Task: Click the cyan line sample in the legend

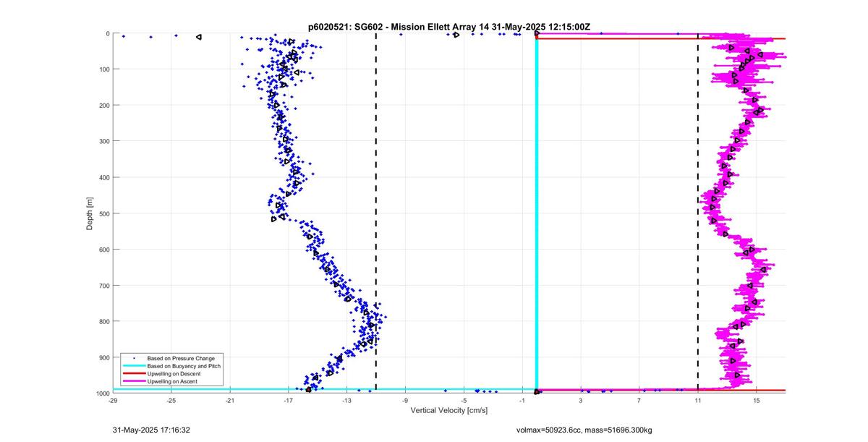Action: [133, 366]
